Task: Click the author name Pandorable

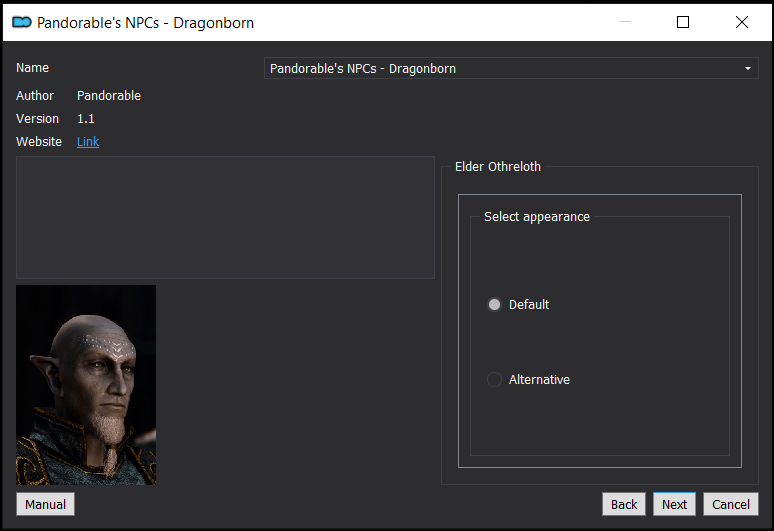Action: (109, 96)
